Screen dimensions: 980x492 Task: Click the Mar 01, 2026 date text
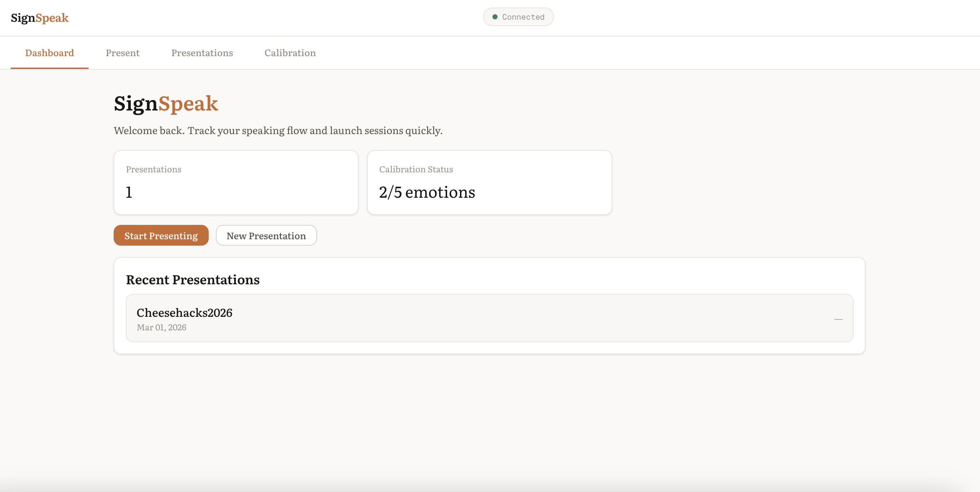coord(161,327)
